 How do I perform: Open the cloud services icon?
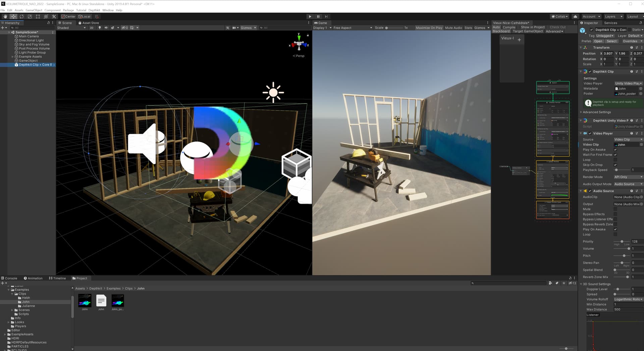[x=575, y=16]
